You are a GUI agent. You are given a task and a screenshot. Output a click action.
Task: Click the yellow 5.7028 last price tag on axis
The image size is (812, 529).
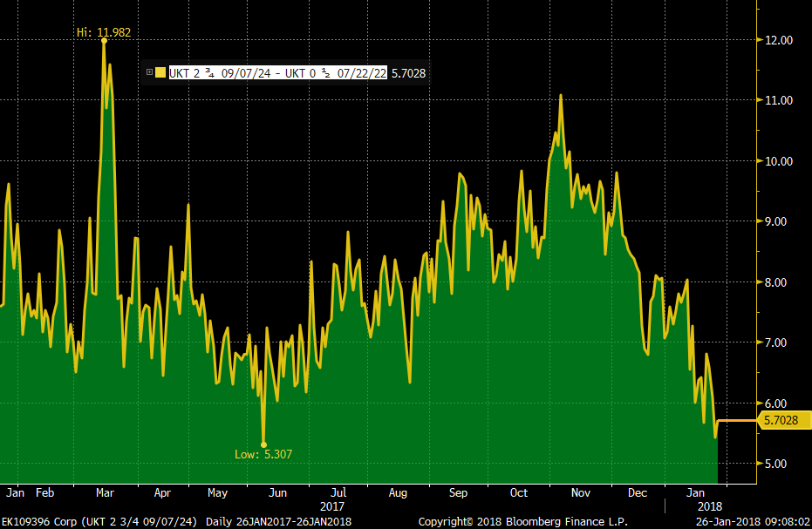tap(784, 420)
